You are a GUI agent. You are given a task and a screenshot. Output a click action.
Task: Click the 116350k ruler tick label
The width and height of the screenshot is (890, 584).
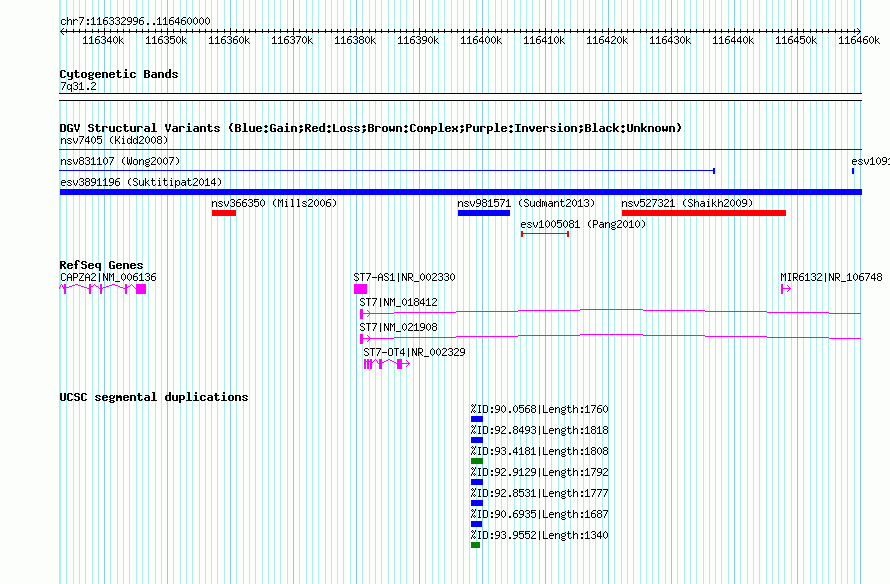(x=166, y=41)
